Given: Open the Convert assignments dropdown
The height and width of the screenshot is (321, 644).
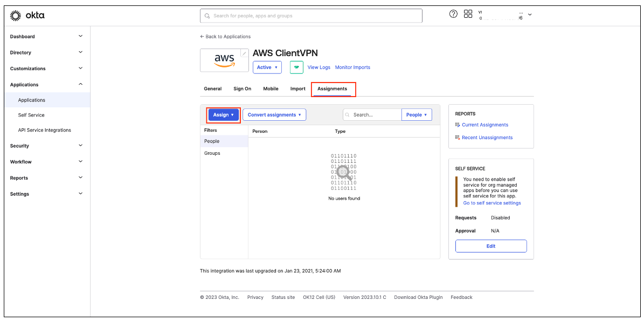Looking at the screenshot, I should pos(274,115).
